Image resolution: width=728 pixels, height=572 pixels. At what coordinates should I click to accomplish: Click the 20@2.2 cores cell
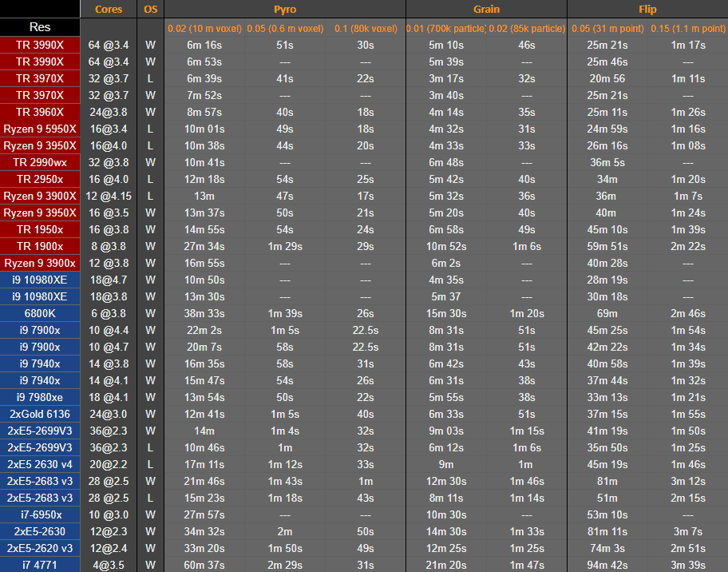pyautogui.click(x=109, y=464)
